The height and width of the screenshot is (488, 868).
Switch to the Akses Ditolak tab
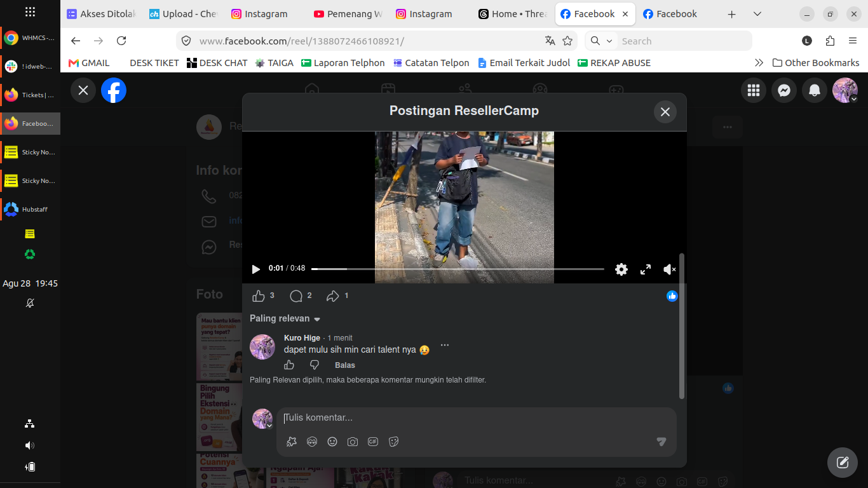102,14
